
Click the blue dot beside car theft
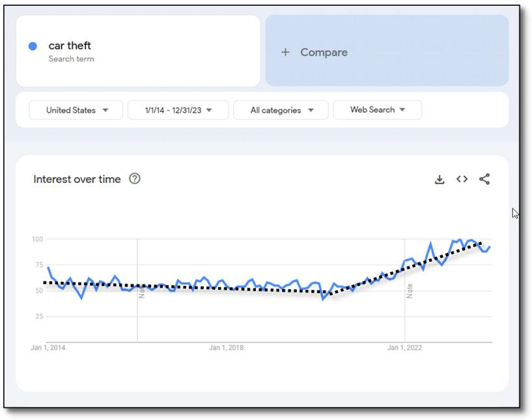click(33, 46)
